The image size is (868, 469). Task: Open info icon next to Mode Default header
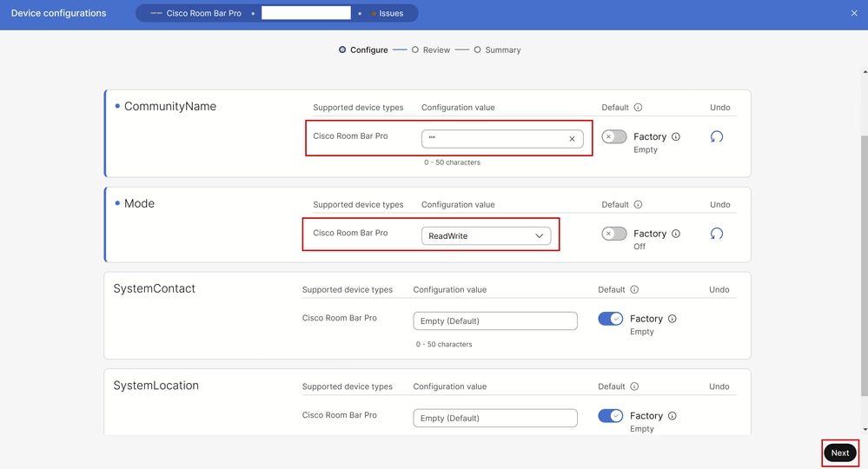click(638, 204)
